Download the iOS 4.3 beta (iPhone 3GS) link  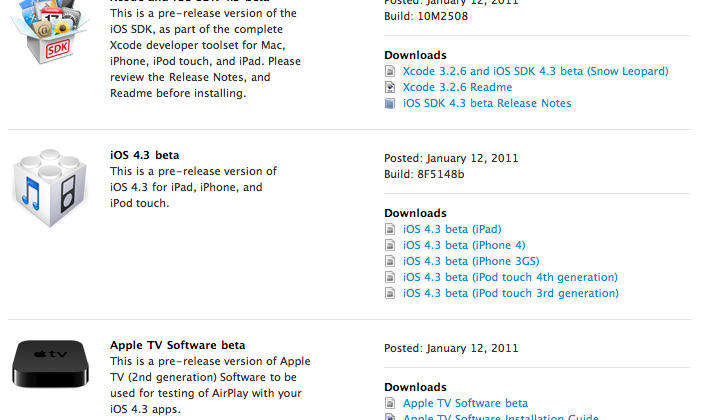coord(469,262)
